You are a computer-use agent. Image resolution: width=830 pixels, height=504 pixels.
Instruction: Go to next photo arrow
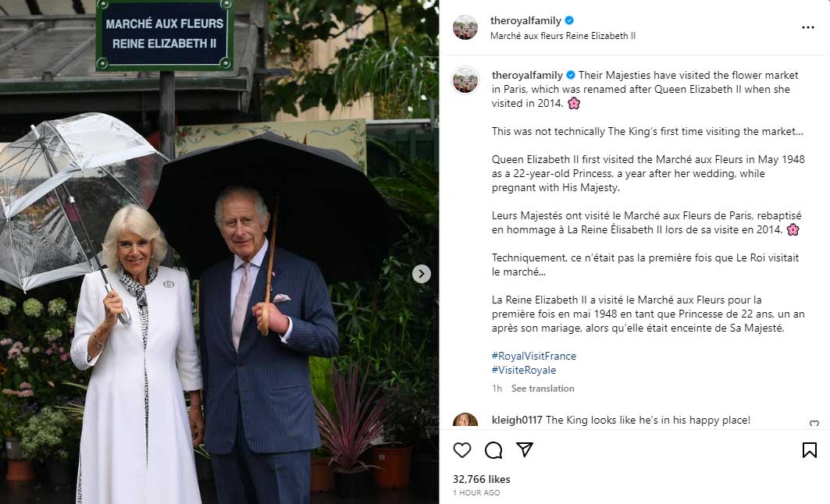click(x=422, y=273)
